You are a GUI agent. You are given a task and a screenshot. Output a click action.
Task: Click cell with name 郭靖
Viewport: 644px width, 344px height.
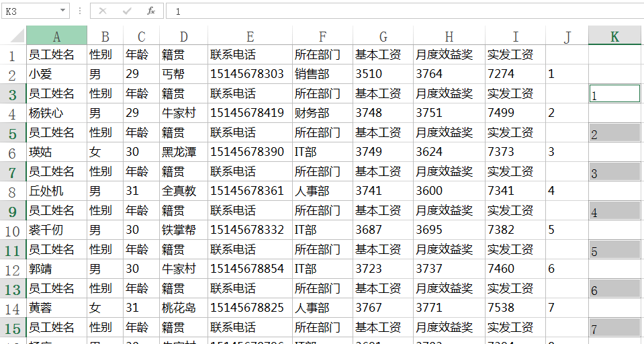click(x=56, y=269)
